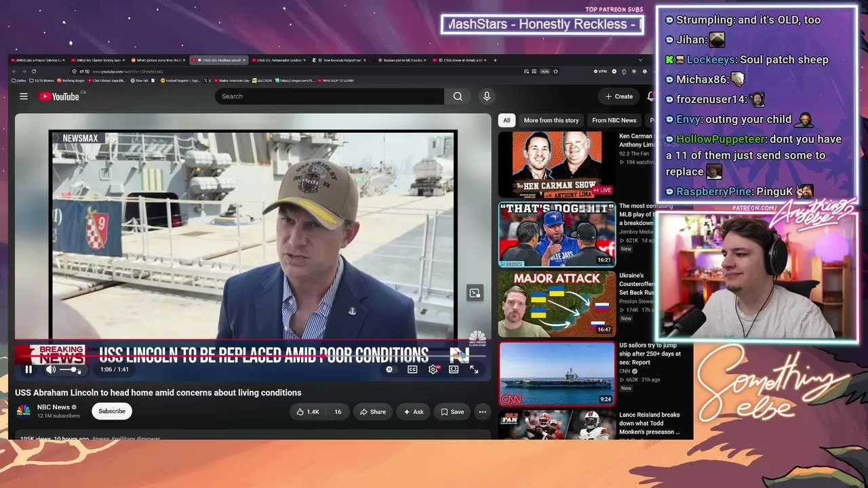The height and width of the screenshot is (488, 868).
Task: Open the X bookmark icon
Action: [208, 81]
